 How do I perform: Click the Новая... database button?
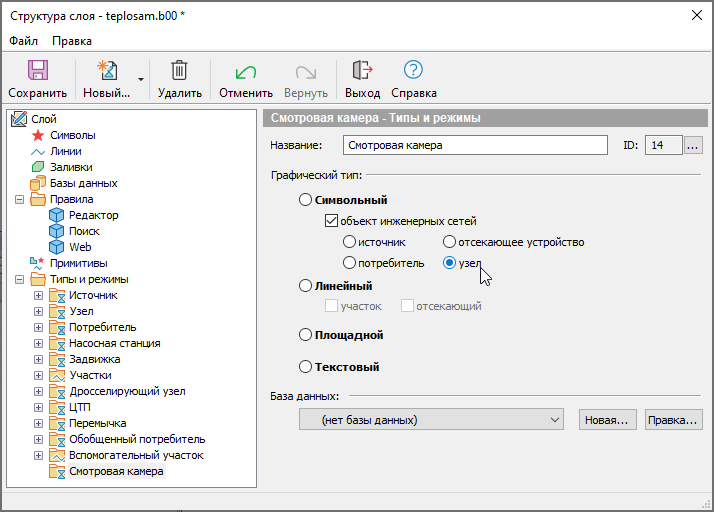coord(608,420)
